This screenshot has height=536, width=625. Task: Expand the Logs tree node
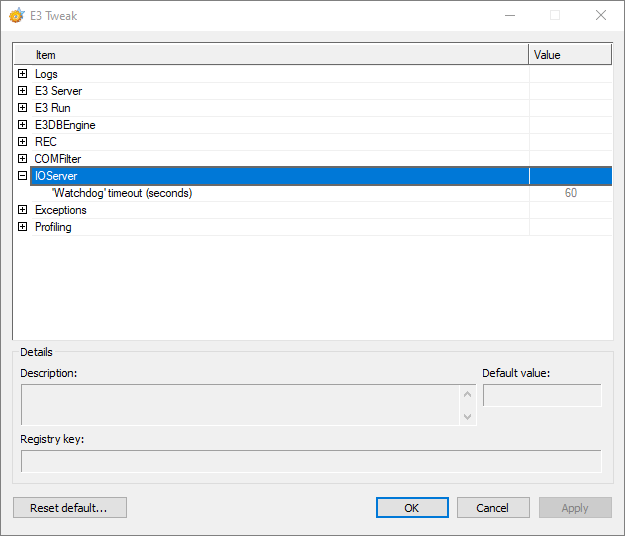tap(22, 74)
